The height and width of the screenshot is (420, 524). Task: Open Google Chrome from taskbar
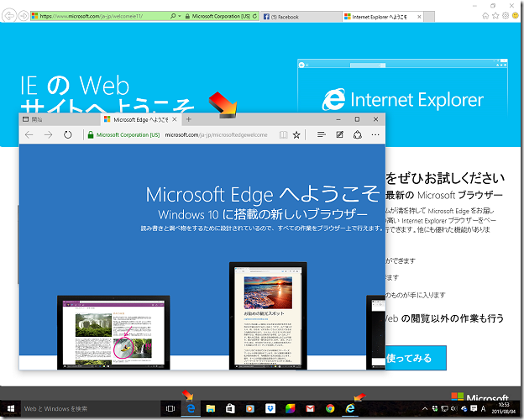tap(330, 408)
